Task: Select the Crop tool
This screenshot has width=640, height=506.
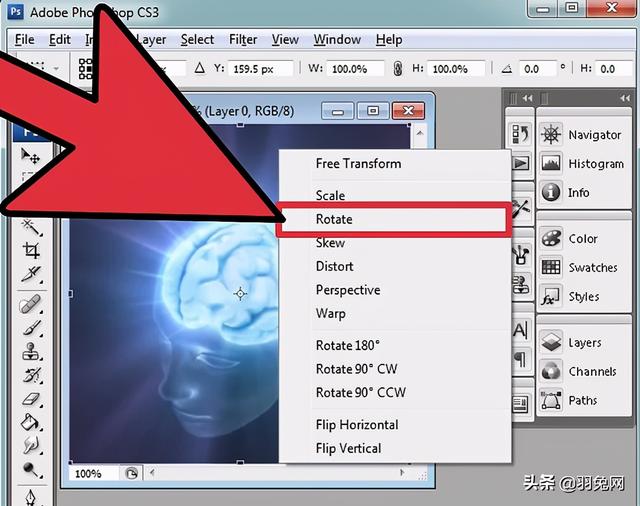Action: 32,250
